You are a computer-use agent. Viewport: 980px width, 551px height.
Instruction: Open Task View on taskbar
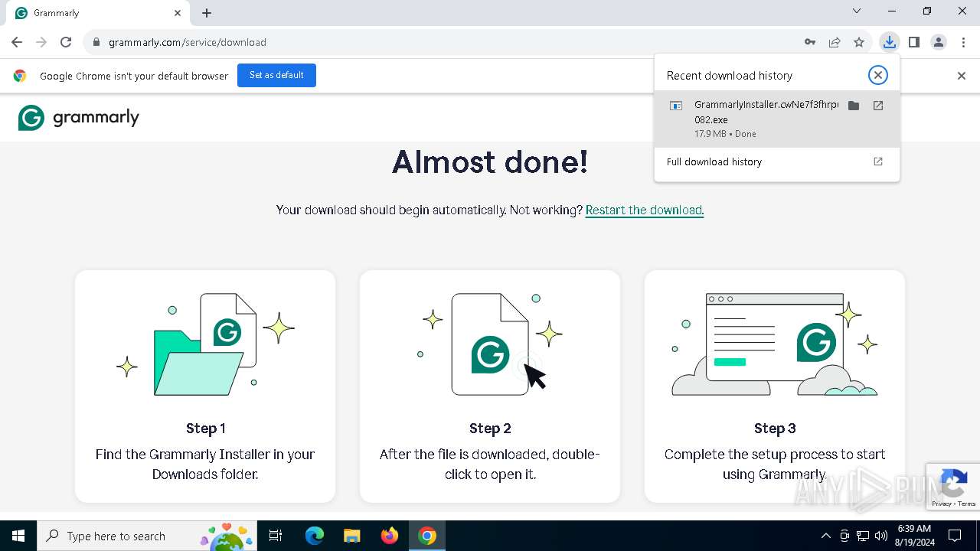[x=276, y=536]
